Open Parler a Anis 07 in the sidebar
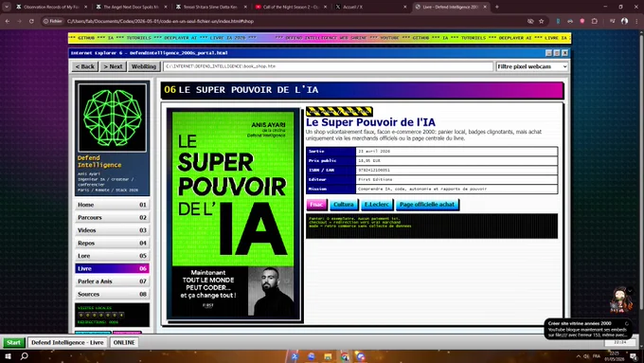The height and width of the screenshot is (363, 644). pyautogui.click(x=112, y=281)
